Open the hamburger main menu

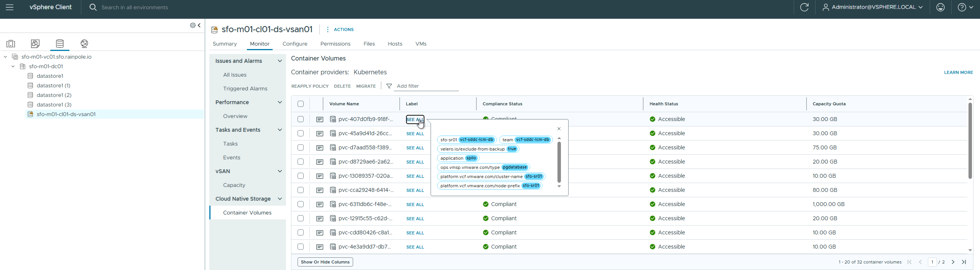[10, 7]
